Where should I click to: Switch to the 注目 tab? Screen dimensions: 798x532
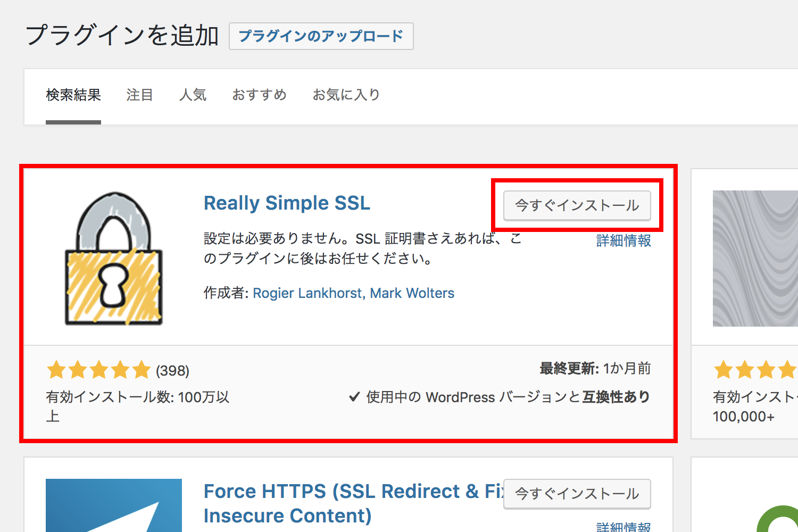click(x=140, y=95)
